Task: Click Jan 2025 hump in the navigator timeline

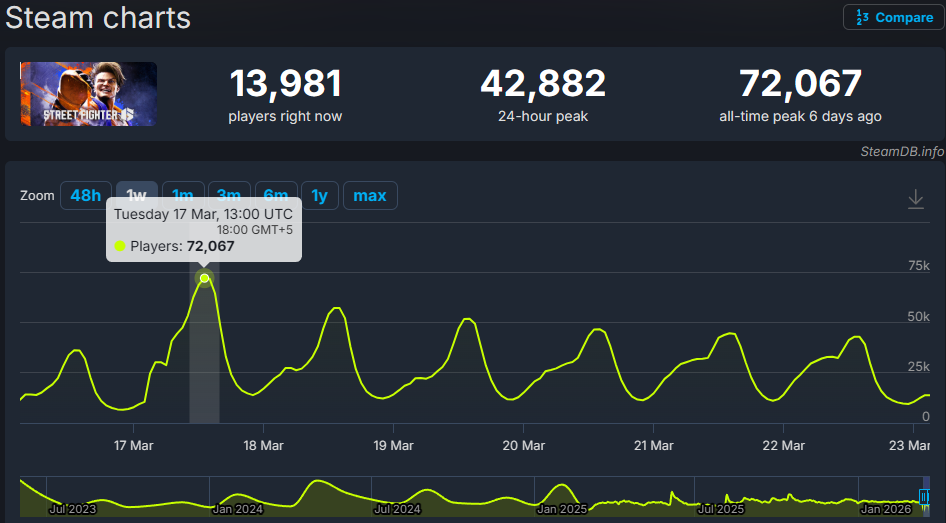Action: point(562,492)
